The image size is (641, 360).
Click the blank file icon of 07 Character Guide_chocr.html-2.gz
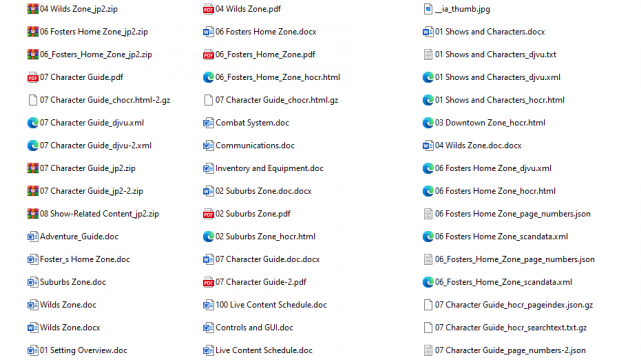pyautogui.click(x=33, y=100)
